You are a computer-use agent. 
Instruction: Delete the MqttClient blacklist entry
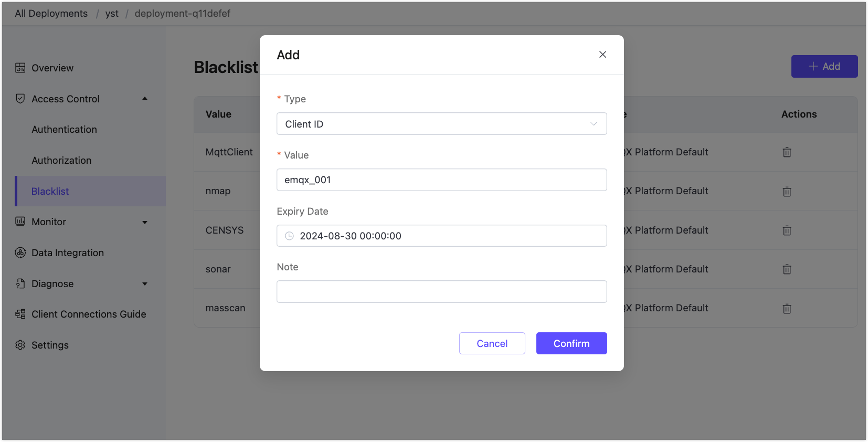tap(787, 152)
